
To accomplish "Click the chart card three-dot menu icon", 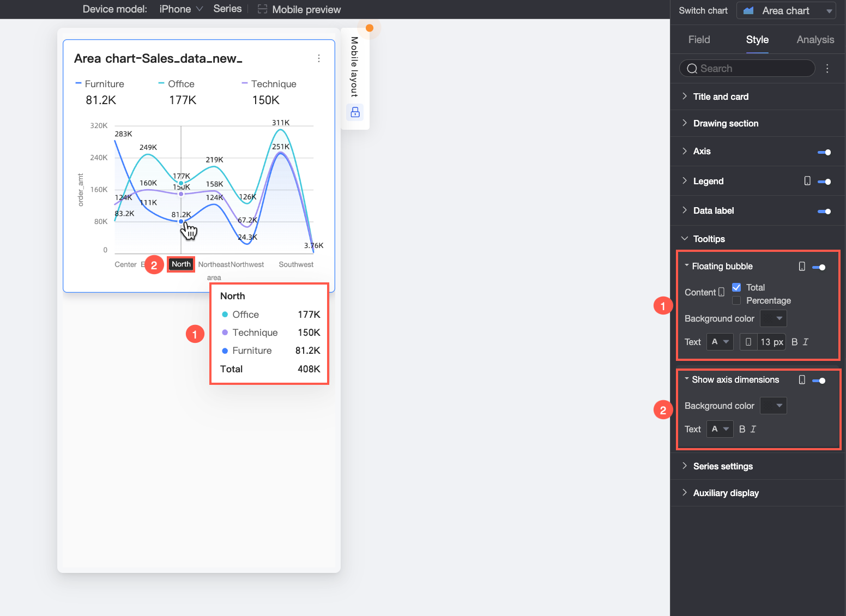I will click(x=319, y=58).
